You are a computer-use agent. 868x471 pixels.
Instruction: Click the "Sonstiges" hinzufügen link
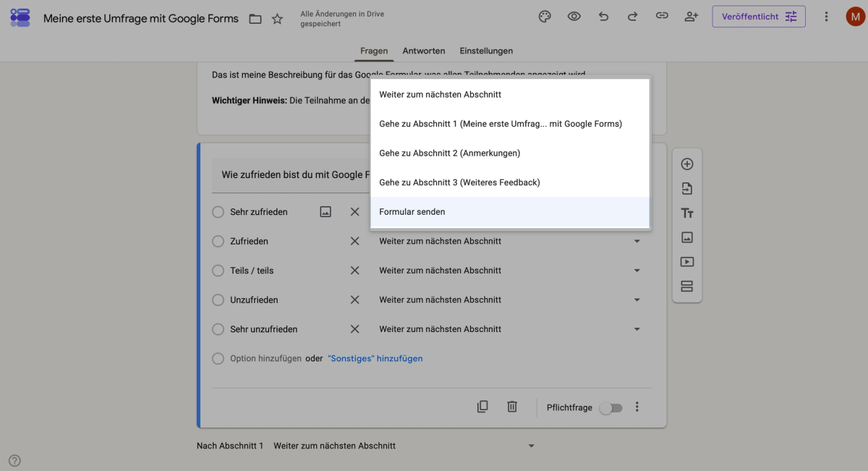[x=375, y=358]
